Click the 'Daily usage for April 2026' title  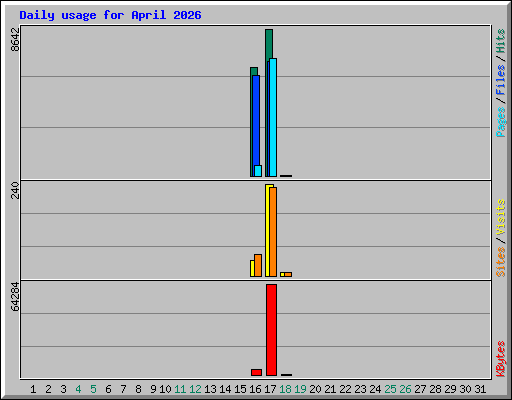tap(110, 15)
